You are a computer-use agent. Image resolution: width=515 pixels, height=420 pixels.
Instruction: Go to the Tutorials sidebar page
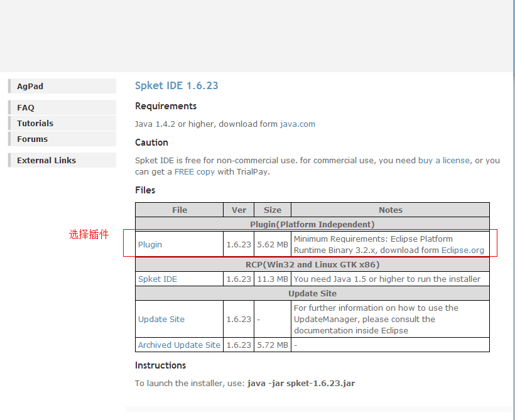coord(62,123)
